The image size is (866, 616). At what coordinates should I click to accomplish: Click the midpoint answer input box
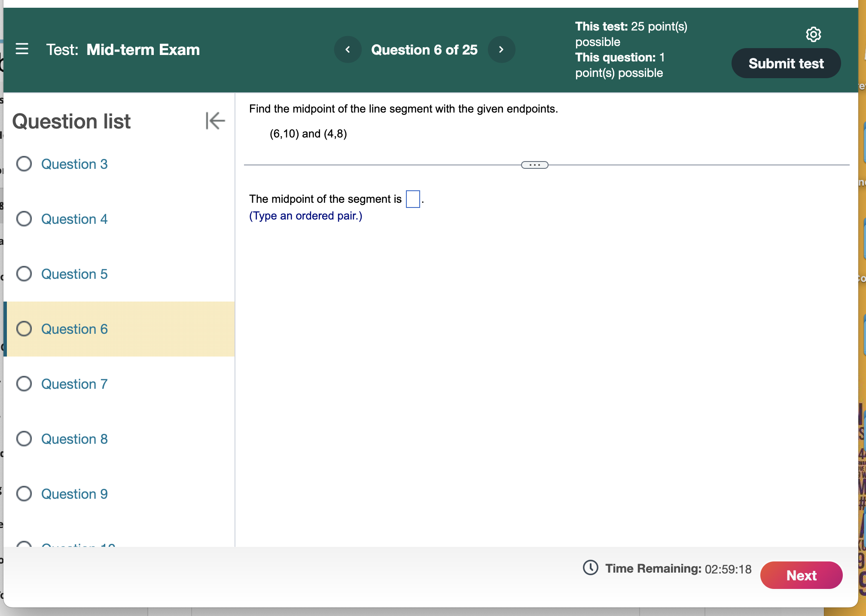(412, 199)
